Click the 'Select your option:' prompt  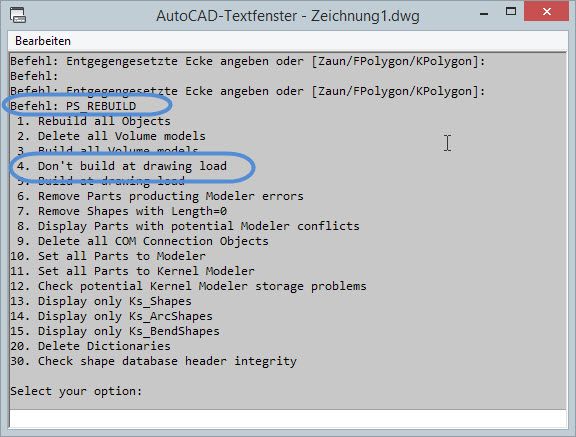tap(76, 391)
